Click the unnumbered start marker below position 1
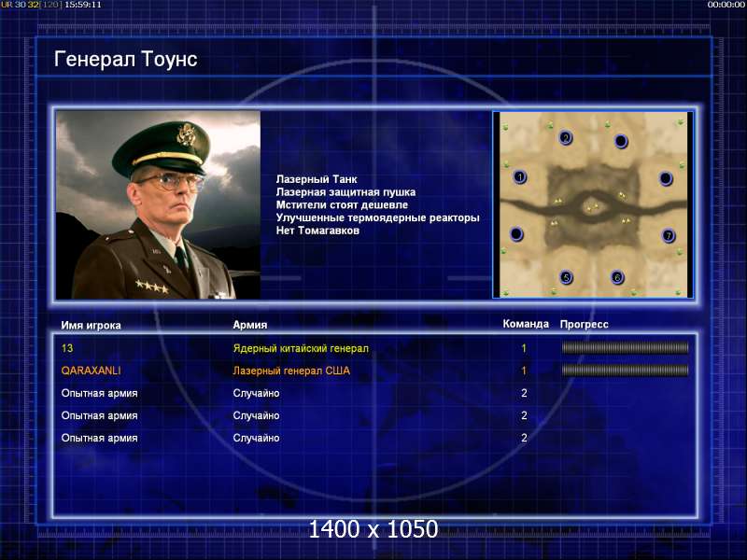Viewport: 747px width, 560px height. [516, 234]
